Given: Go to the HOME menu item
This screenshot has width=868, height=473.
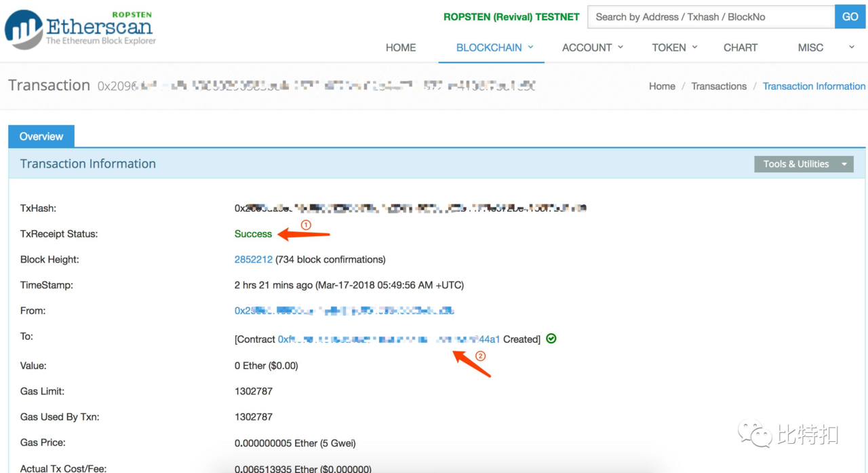Looking at the screenshot, I should point(401,48).
